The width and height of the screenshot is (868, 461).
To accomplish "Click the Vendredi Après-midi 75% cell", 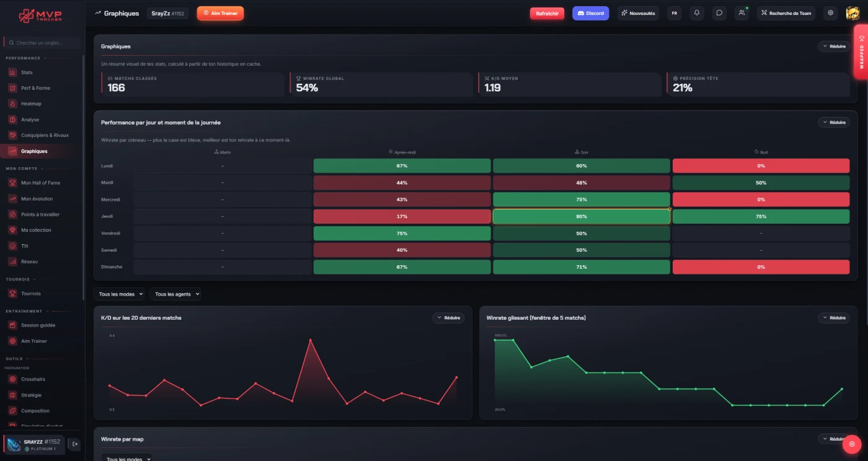I will pos(402,233).
